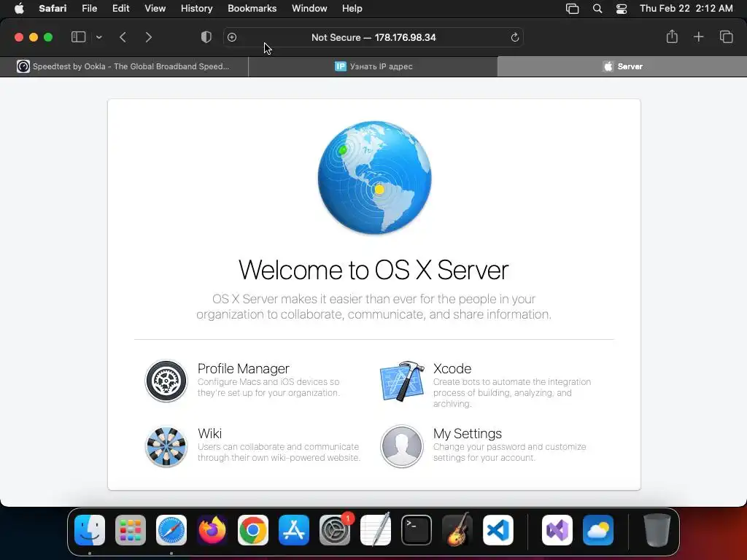The image size is (747, 560).
Task: Open the Edit menu
Action: [x=120, y=8]
